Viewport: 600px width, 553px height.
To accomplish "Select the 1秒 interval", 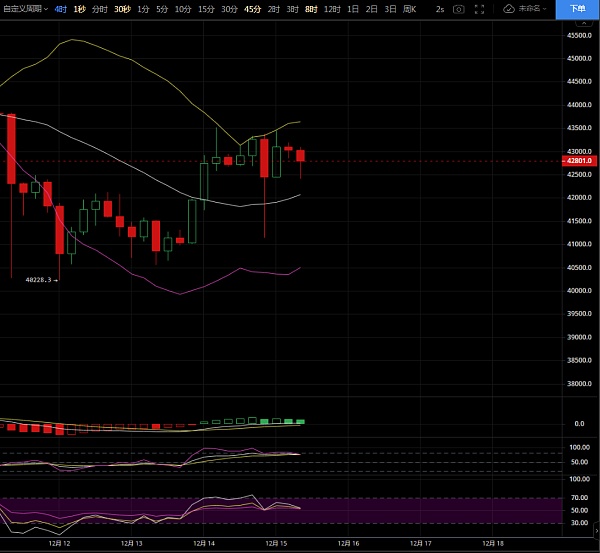I will [x=79, y=8].
